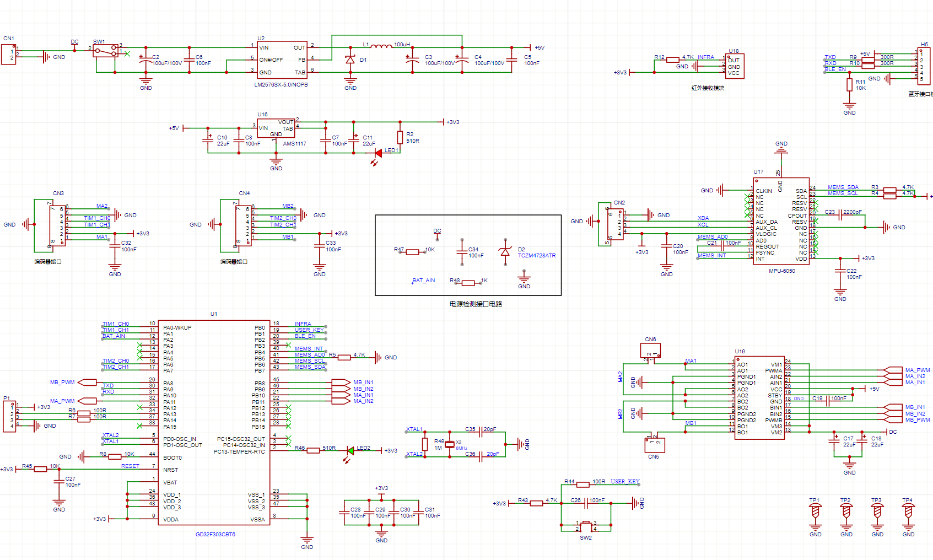
Task: Select the PA0-WKUP pin name
Action: [177, 328]
